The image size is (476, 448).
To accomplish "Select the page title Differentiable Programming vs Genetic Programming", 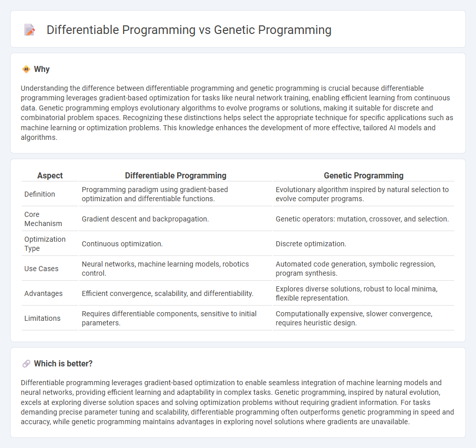I will pyautogui.click(x=189, y=30).
